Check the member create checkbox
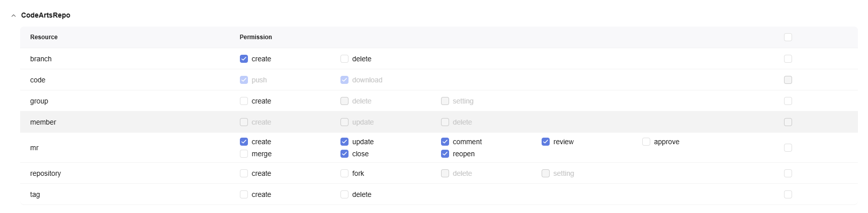 pos(244,122)
